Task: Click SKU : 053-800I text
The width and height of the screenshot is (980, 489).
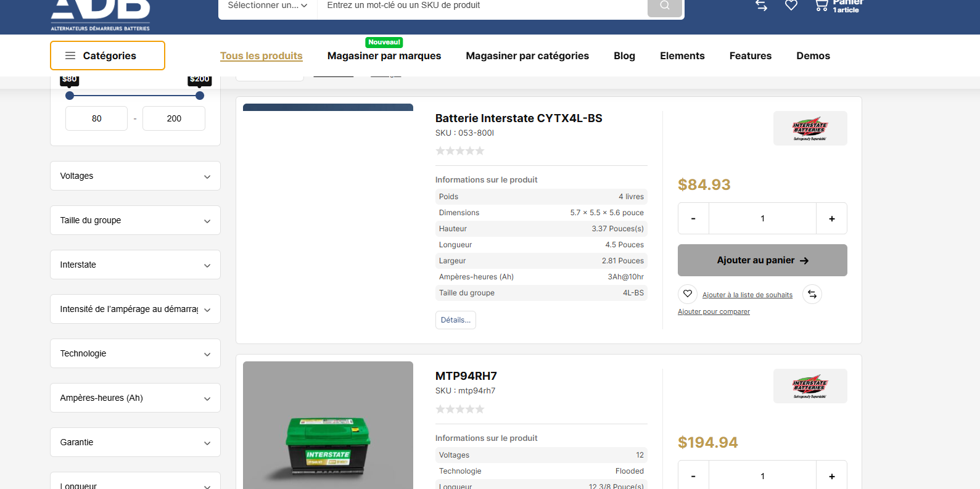Action: click(464, 133)
